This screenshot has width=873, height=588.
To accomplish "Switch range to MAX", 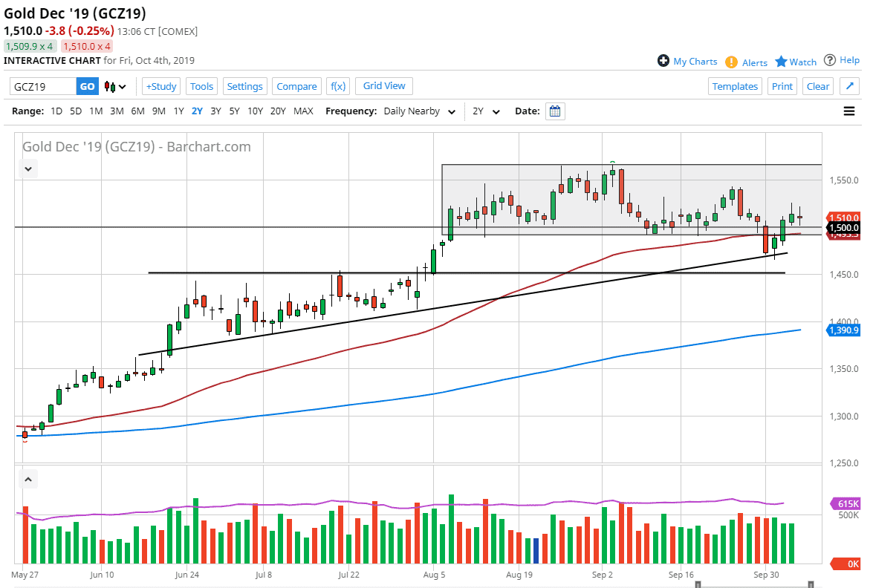I will 303,111.
